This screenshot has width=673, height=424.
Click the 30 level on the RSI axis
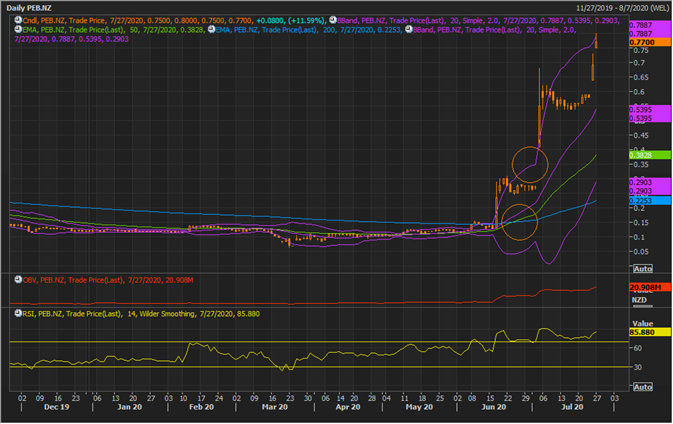(x=637, y=367)
